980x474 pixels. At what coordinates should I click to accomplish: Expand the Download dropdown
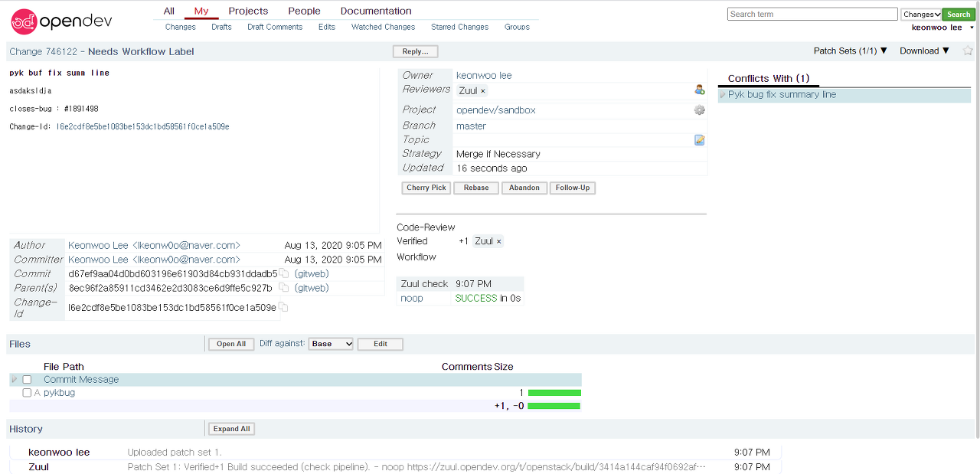tap(924, 51)
